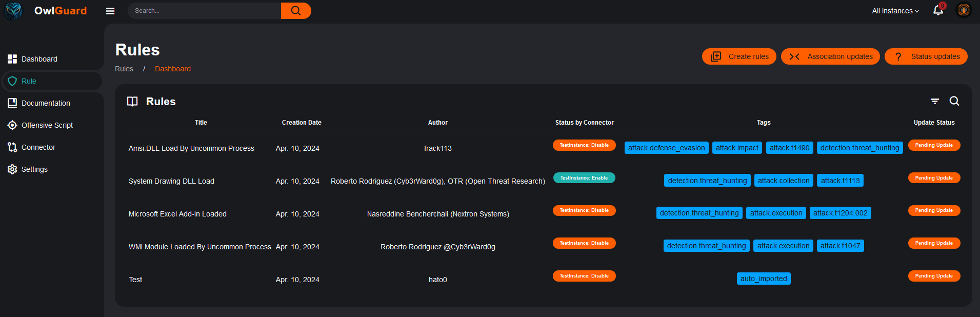
Task: Open Documentation from the sidebar
Action: point(46,103)
